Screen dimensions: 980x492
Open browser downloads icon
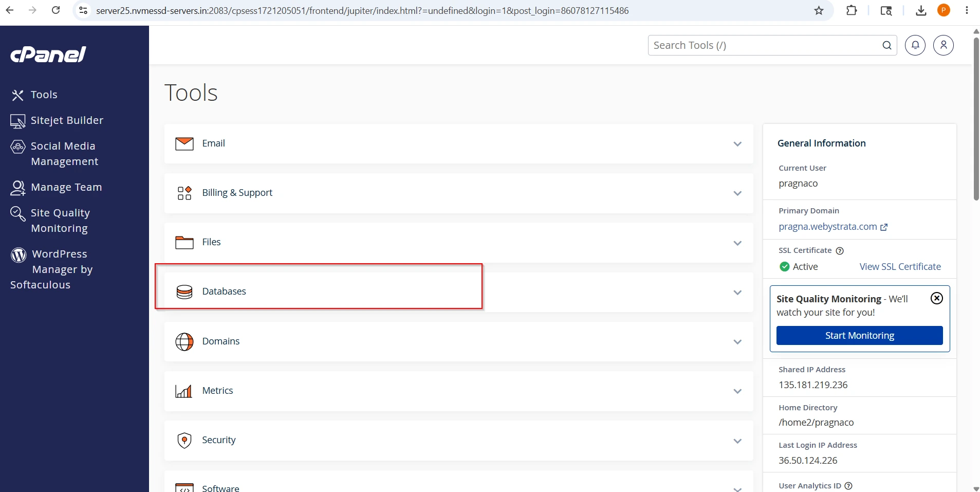(x=921, y=10)
